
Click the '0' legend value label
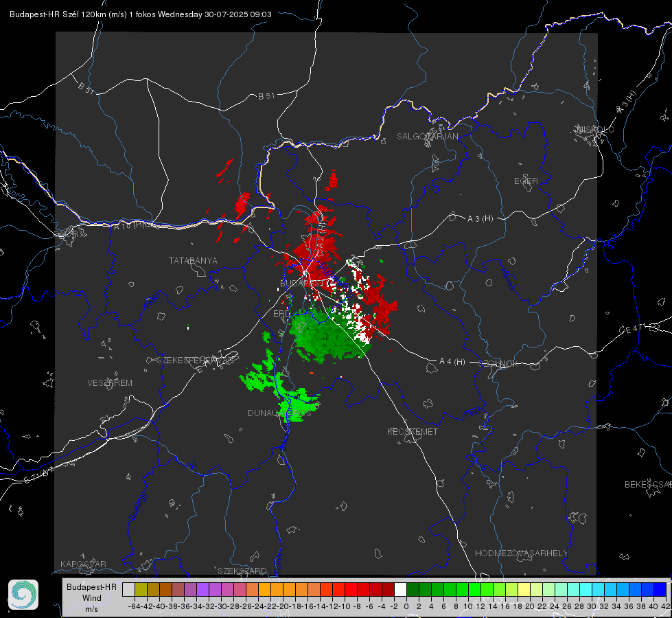(406, 606)
